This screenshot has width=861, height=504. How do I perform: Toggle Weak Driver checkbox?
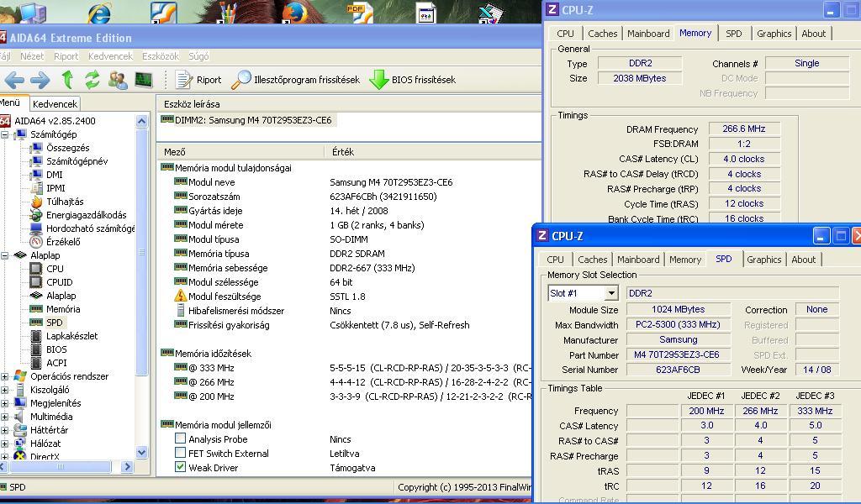click(180, 467)
